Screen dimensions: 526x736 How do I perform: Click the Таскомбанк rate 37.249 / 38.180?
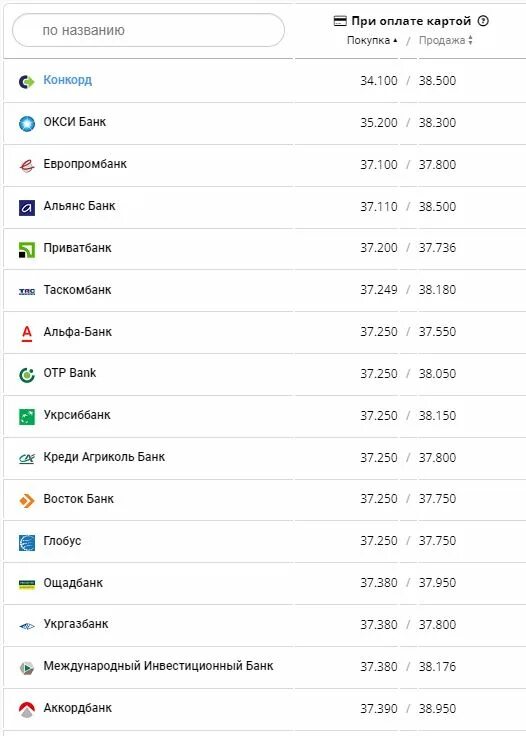coord(408,290)
